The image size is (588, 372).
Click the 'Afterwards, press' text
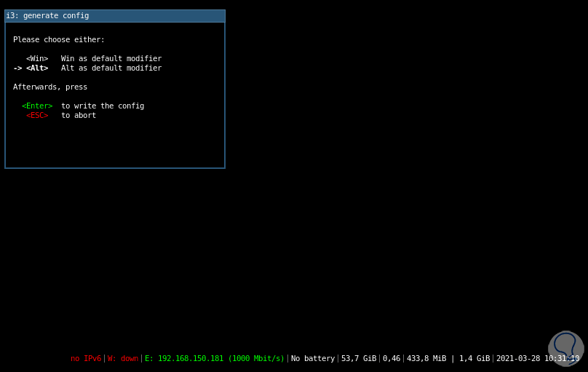click(50, 87)
